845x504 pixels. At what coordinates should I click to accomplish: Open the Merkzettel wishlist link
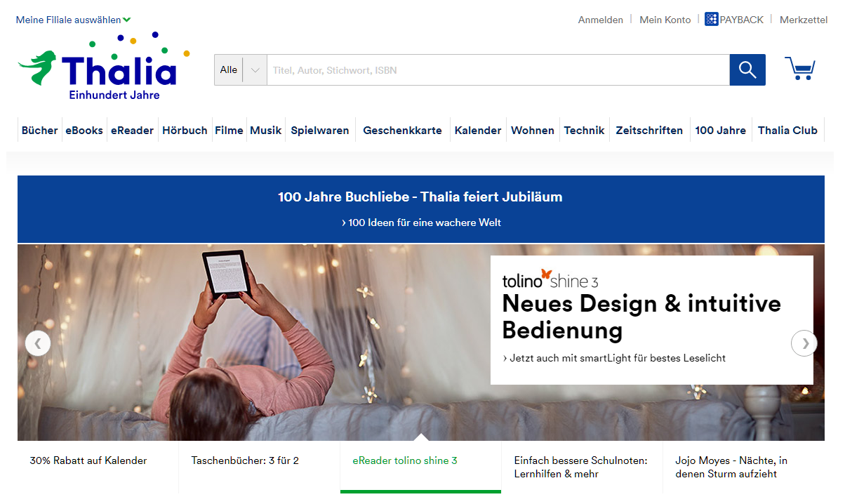[x=803, y=20]
